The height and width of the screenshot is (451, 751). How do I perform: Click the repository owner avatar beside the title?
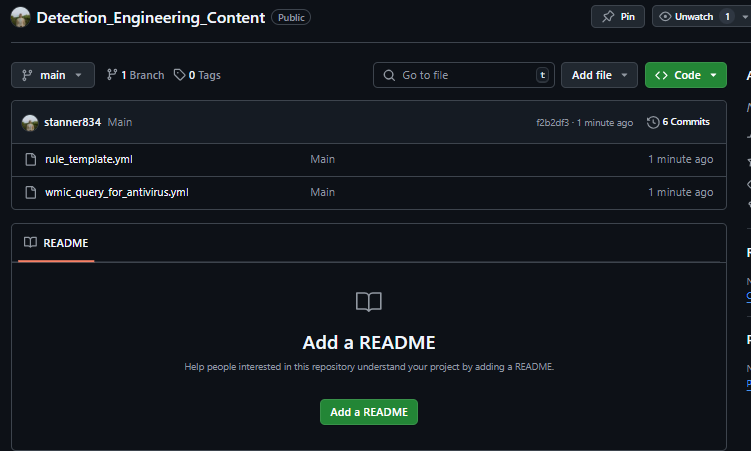[21, 17]
